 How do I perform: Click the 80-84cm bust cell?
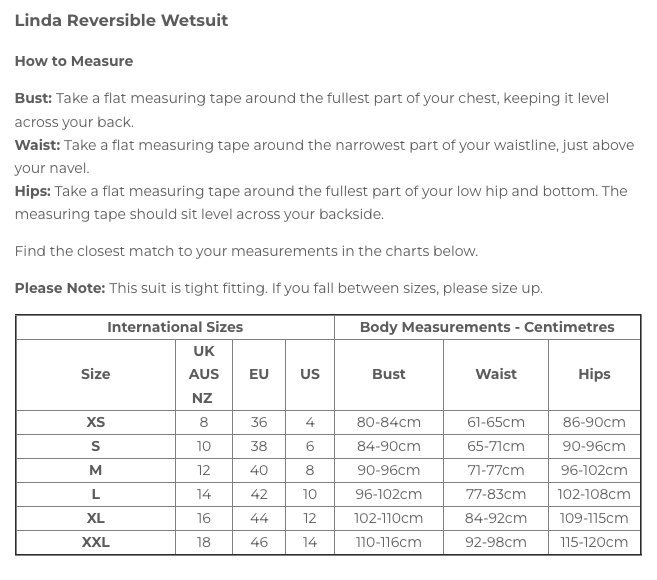pyautogui.click(x=389, y=422)
